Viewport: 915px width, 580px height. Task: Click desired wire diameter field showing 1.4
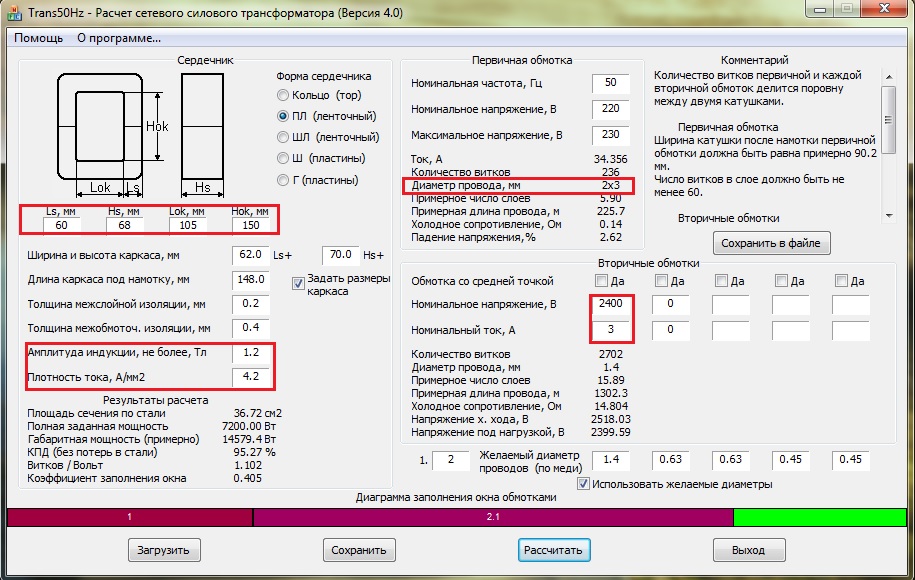coord(611,460)
